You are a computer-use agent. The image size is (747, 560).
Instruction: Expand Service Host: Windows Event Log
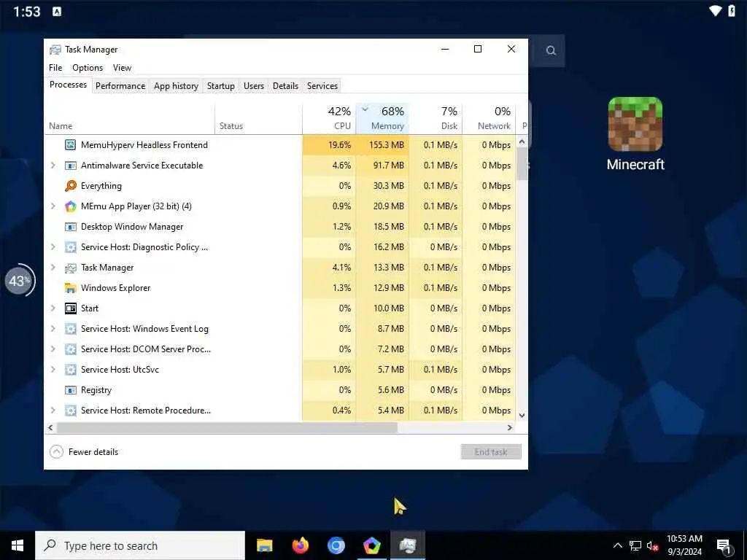(x=53, y=329)
